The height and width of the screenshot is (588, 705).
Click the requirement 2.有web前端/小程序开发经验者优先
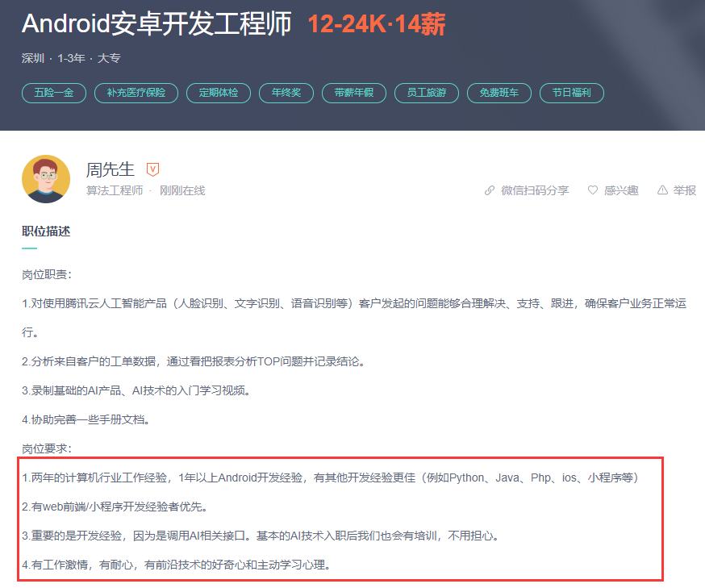115,507
